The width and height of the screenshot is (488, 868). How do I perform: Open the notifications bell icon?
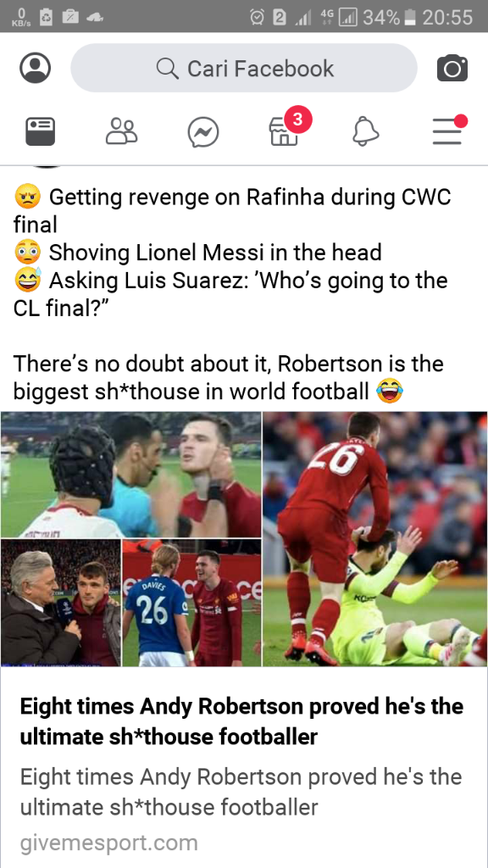point(366,132)
